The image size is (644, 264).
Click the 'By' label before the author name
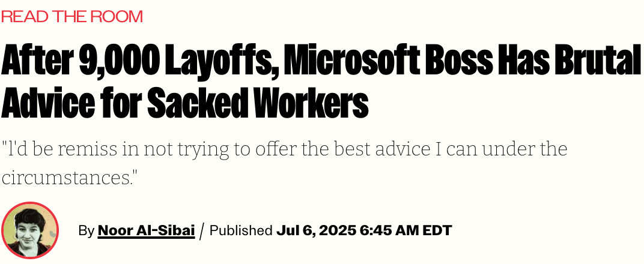tap(86, 230)
